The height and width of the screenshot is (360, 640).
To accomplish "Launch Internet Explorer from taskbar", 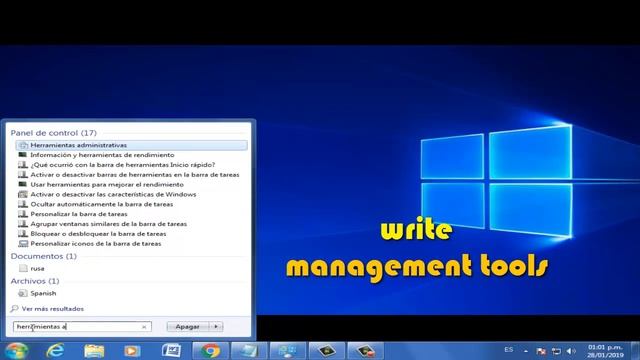I will [x=55, y=351].
